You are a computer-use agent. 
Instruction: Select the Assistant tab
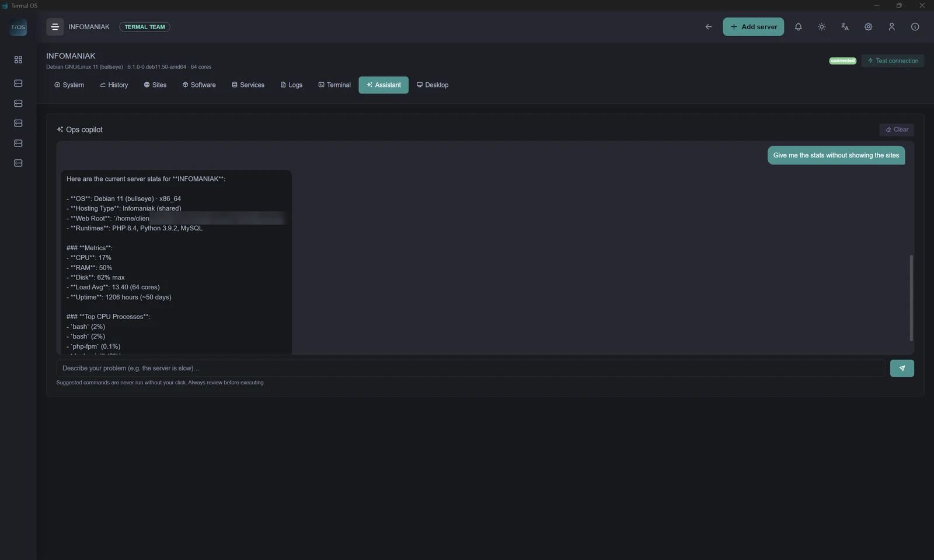pyautogui.click(x=384, y=85)
